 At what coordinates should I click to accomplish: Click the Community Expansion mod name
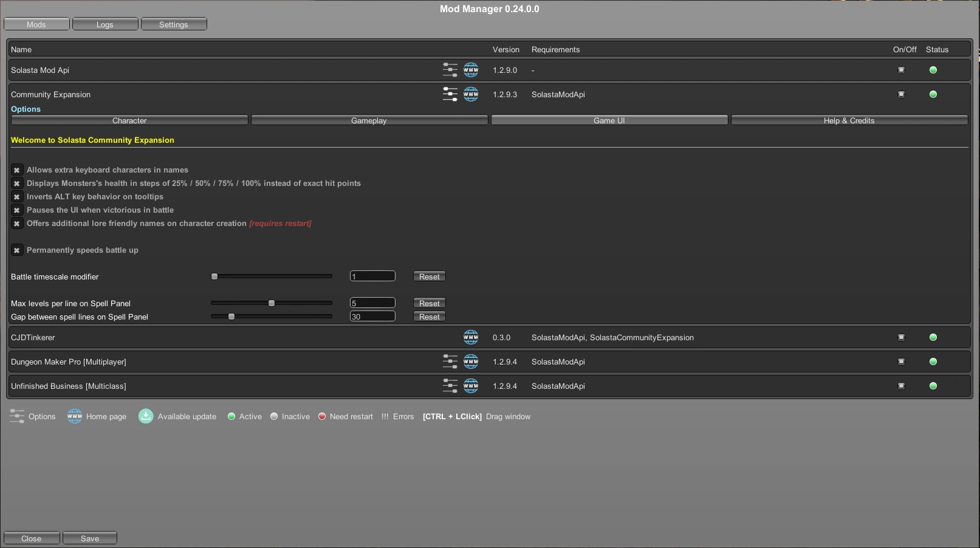pos(50,94)
